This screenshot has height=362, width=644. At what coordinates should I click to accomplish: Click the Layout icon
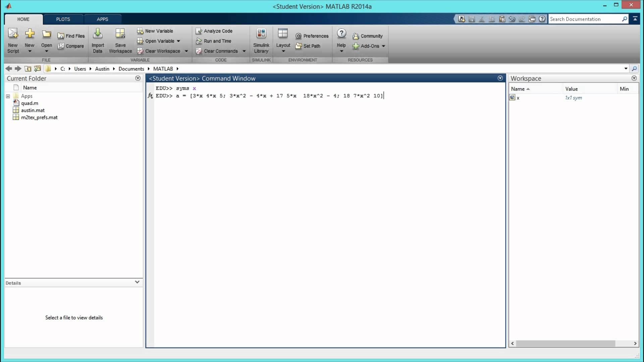(283, 34)
